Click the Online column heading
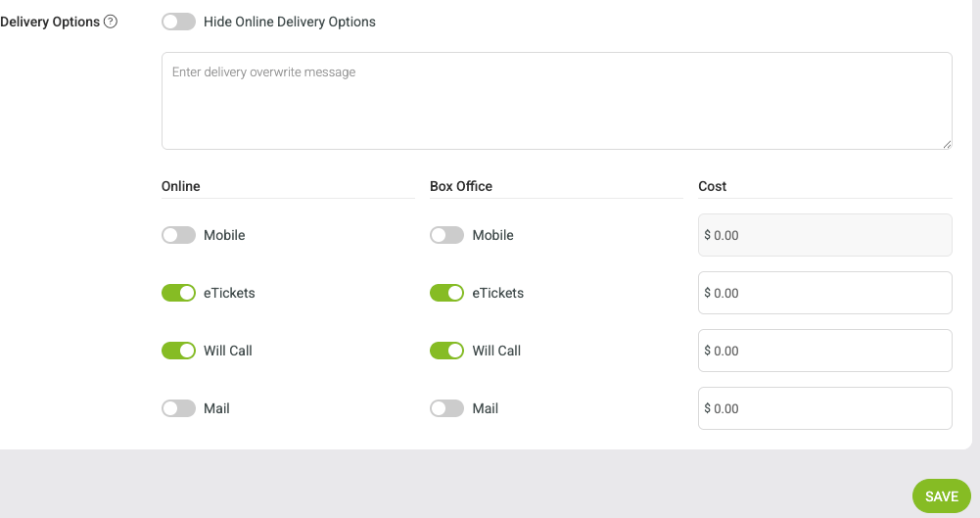 [180, 186]
